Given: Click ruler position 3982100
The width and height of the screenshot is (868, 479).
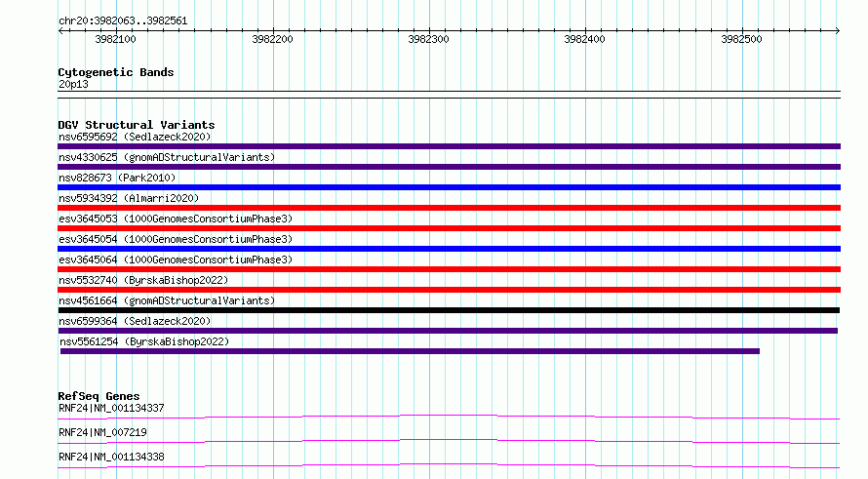Looking at the screenshot, I should tap(115, 39).
